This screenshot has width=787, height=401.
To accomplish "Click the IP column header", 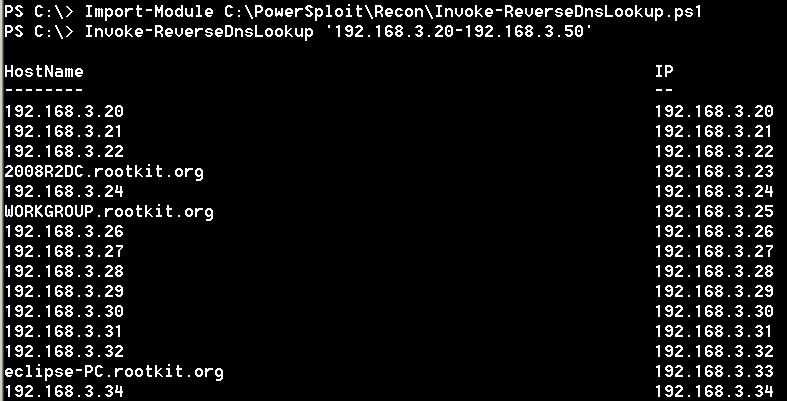I will click(664, 71).
